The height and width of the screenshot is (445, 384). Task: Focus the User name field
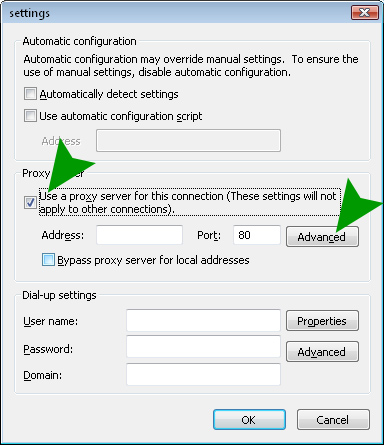[x=203, y=321]
